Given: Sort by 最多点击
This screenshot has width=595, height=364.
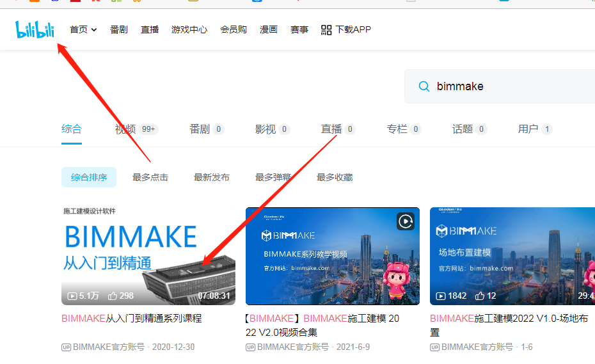Looking at the screenshot, I should [x=150, y=177].
